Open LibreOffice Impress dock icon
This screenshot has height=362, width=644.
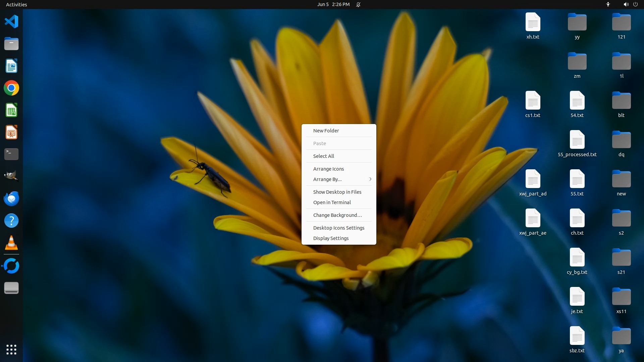pyautogui.click(x=11, y=132)
